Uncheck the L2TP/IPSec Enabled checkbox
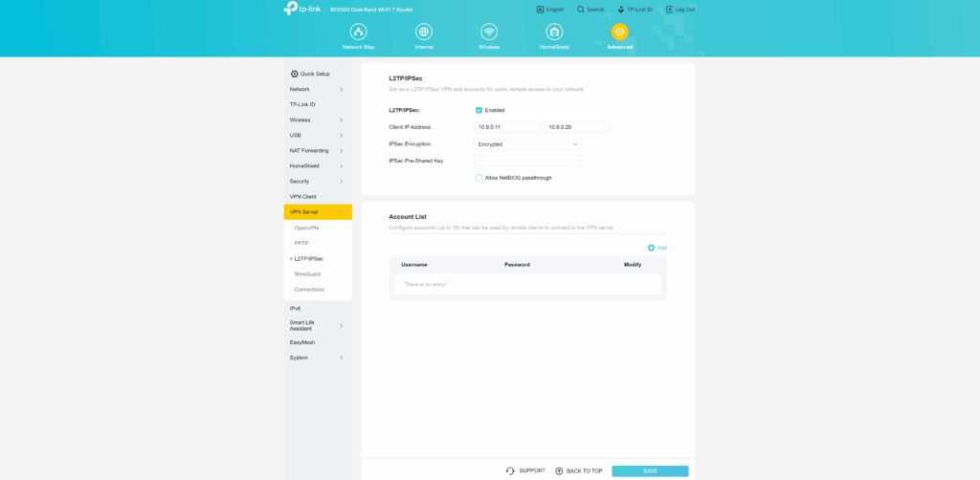The height and width of the screenshot is (480, 980). [x=479, y=110]
